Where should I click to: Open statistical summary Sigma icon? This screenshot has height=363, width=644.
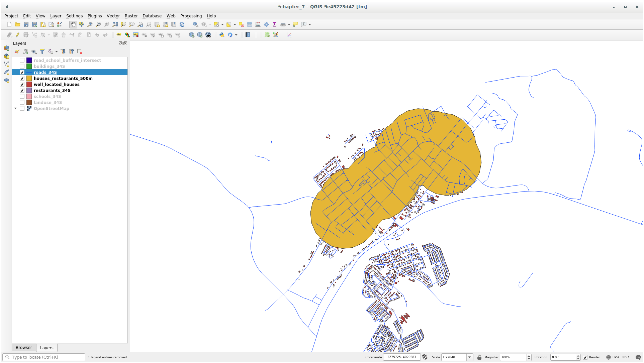pyautogui.click(x=275, y=24)
